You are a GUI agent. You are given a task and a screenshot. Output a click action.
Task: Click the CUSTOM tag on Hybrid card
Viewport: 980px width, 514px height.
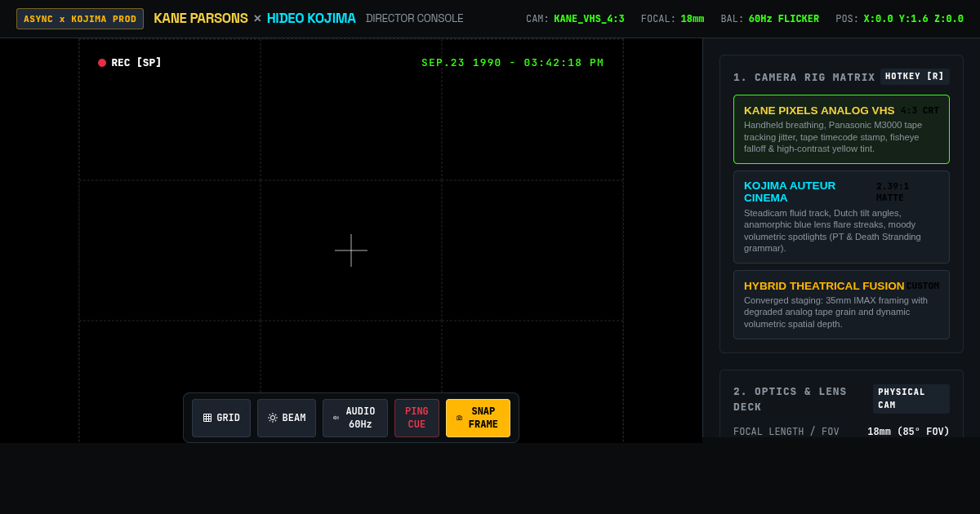[923, 286]
